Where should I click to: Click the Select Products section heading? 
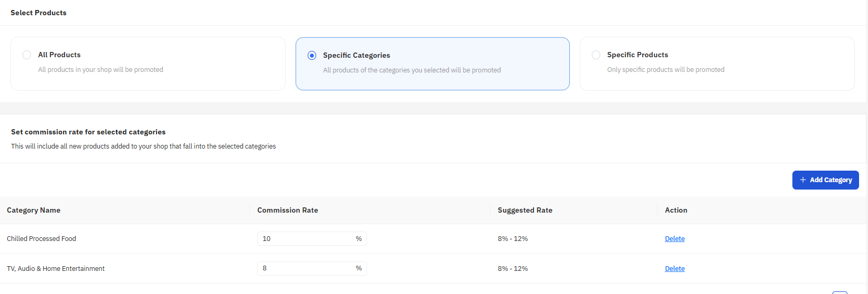[x=38, y=13]
